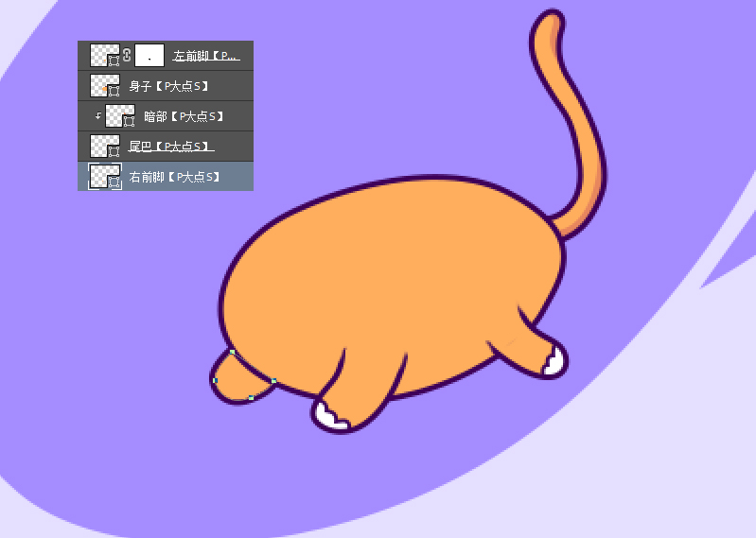
Task: Select the 右前脚【P大点S】 layer name
Action: tap(174, 177)
